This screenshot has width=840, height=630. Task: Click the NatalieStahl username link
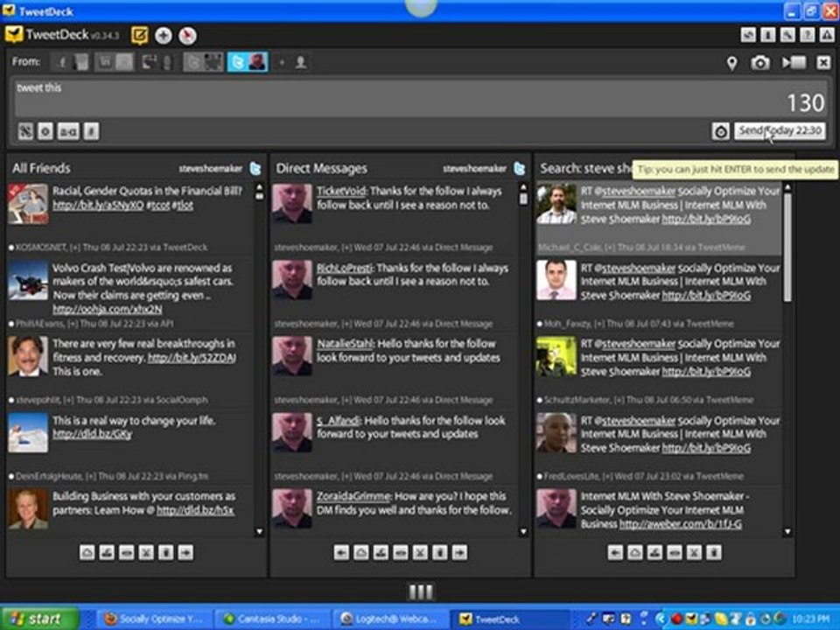345,344
